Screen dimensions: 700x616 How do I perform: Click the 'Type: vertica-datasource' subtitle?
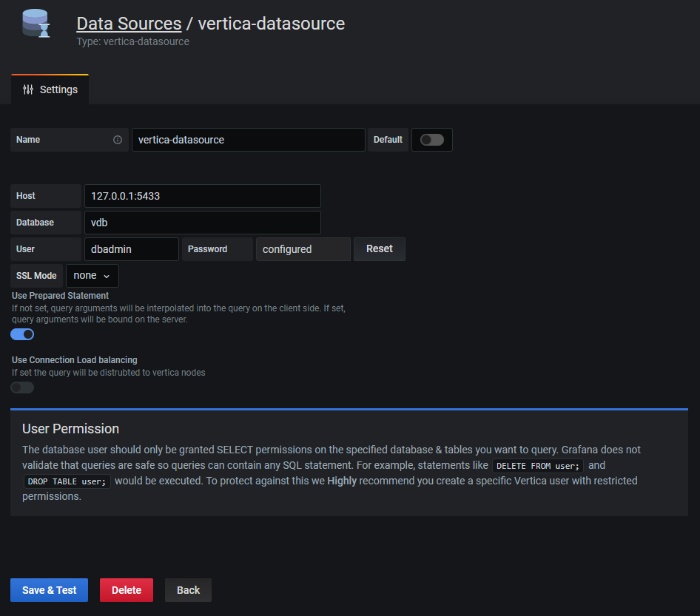click(133, 41)
